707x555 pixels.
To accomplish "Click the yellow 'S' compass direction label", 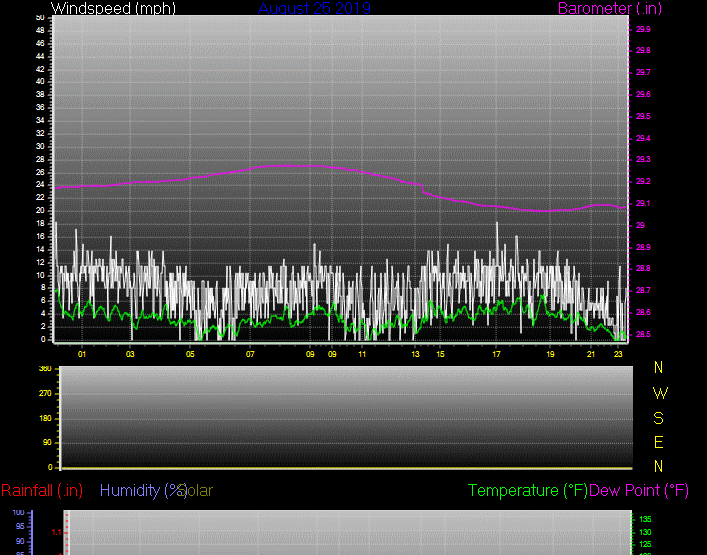I will click(x=658, y=418).
